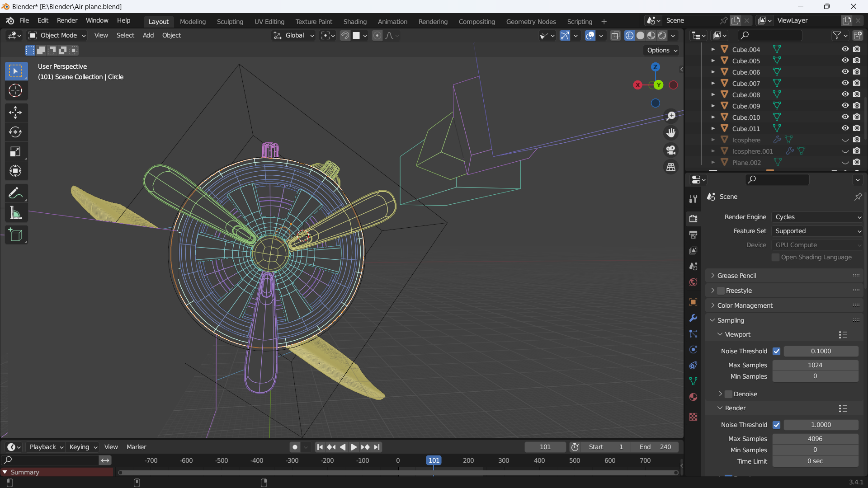
Task: Toggle visibility of Plane.002 object
Action: pyautogui.click(x=845, y=162)
